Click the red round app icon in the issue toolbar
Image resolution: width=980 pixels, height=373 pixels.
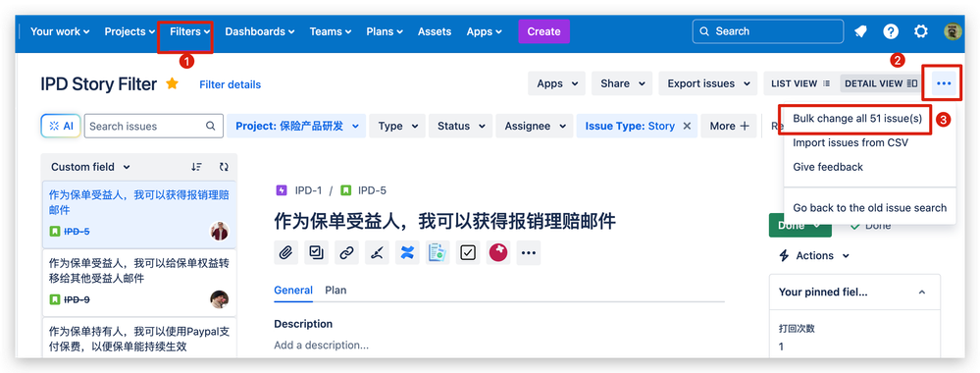[498, 253]
